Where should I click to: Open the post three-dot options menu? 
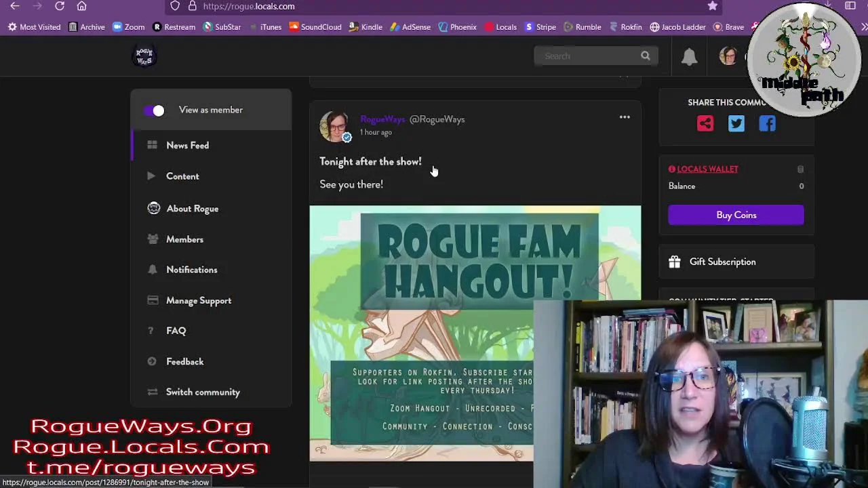click(x=625, y=117)
